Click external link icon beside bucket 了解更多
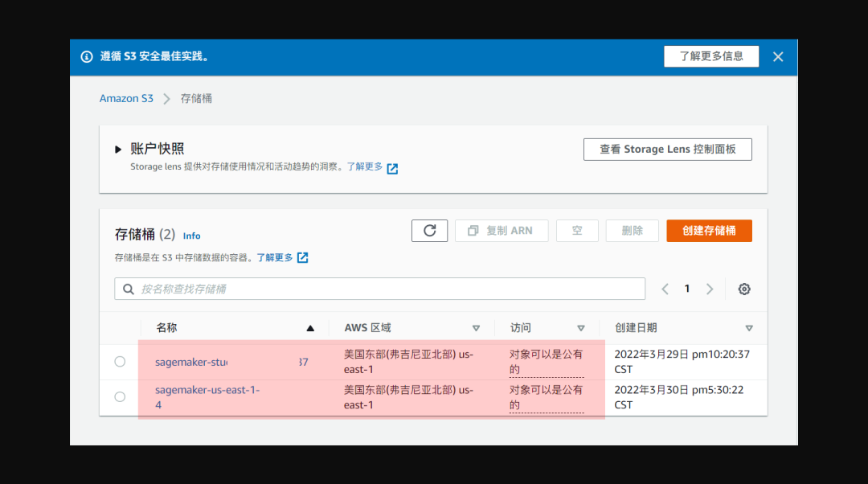The height and width of the screenshot is (484, 868). tap(303, 257)
